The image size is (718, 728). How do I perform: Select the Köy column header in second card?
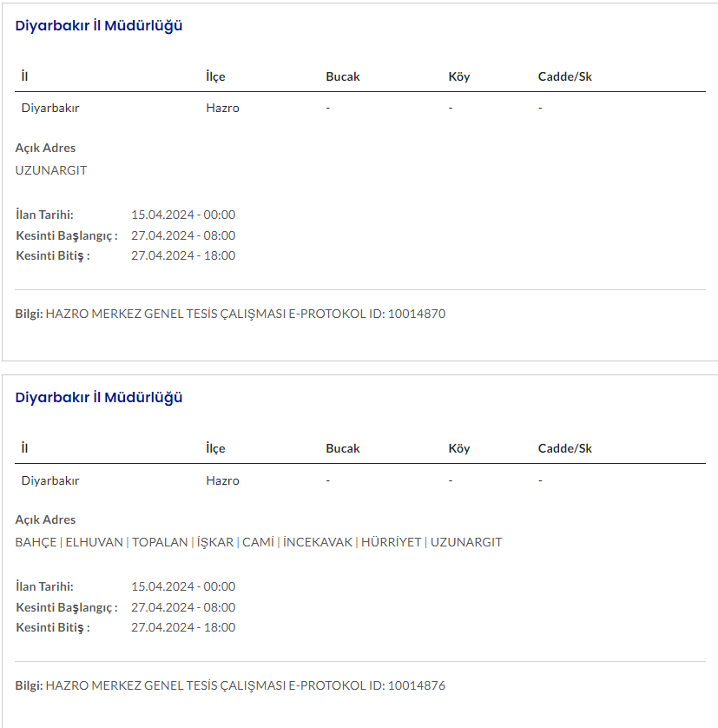(x=458, y=448)
